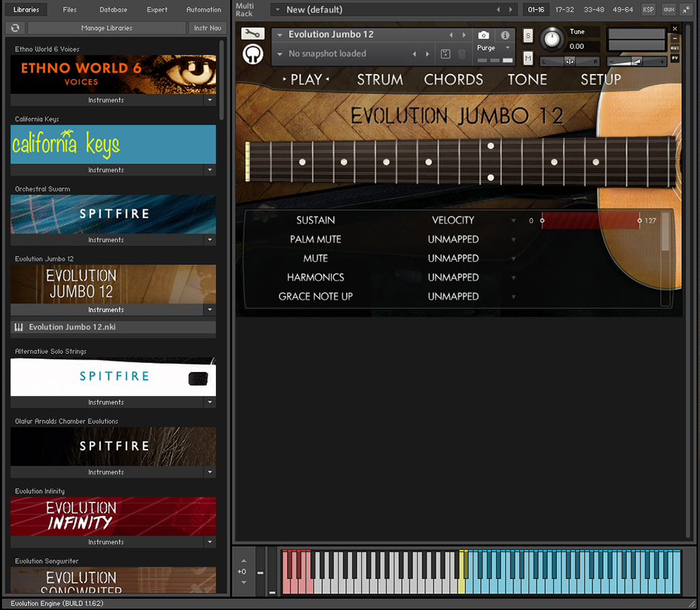This screenshot has width=700, height=610.
Task: Expand Ethno World 6 Voices instruments dropdown arrow
Action: 210,100
